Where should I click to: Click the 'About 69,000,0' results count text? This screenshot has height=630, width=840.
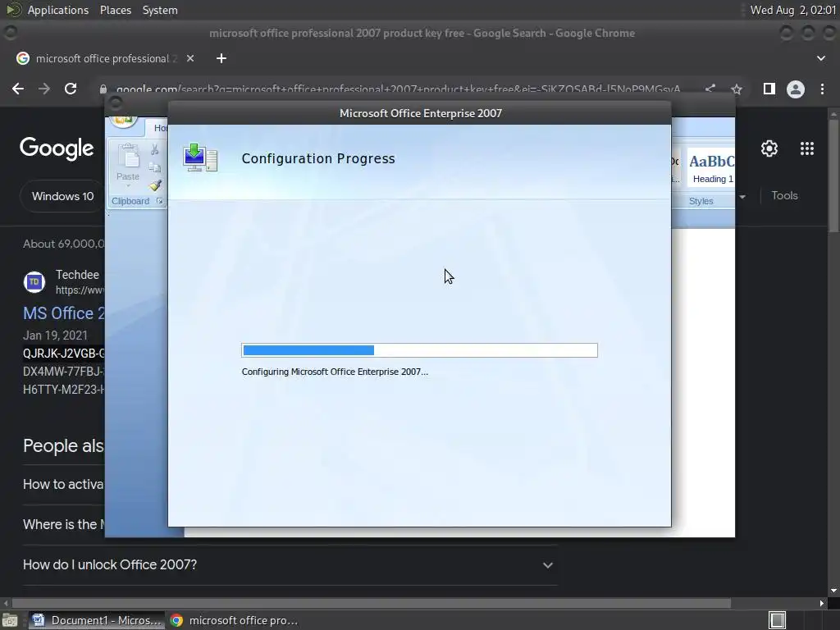[64, 244]
